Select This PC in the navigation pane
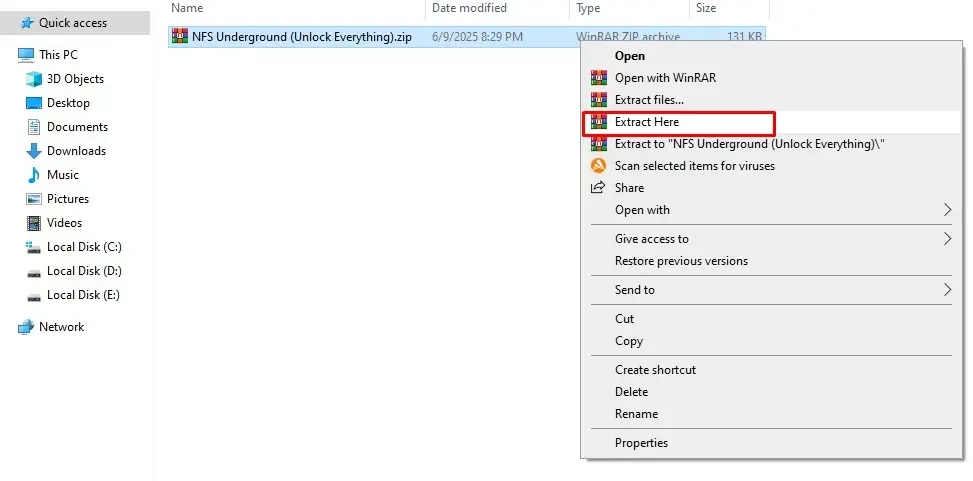973x481 pixels. [58, 55]
